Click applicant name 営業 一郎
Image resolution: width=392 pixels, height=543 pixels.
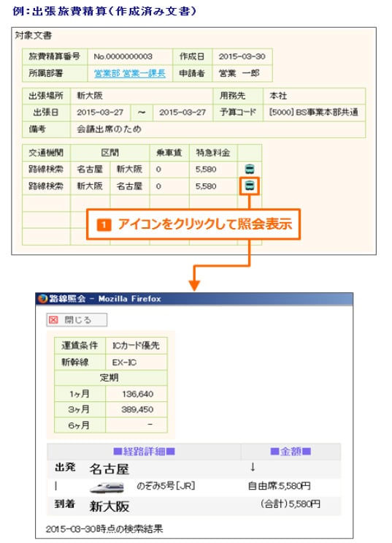click(x=239, y=73)
